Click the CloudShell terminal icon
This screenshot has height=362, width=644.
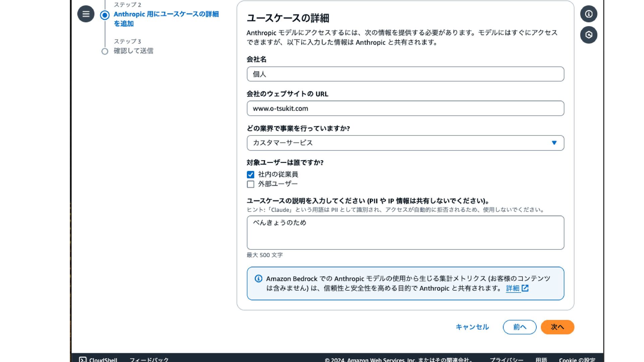click(83, 360)
